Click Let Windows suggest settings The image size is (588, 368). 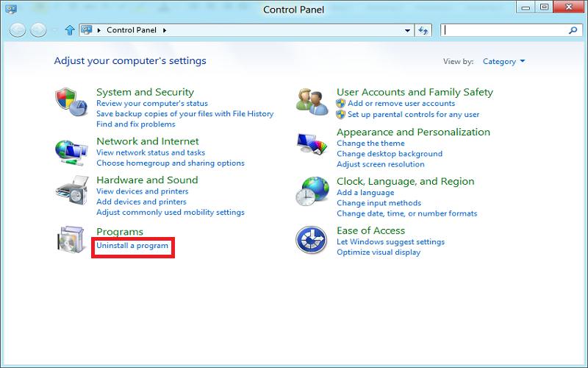click(x=390, y=242)
